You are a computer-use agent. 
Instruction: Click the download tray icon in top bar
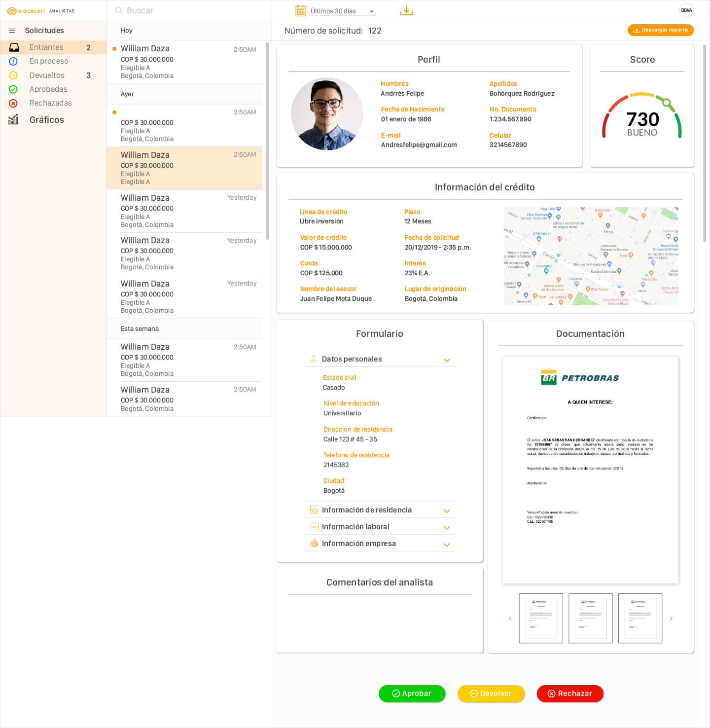[406, 10]
